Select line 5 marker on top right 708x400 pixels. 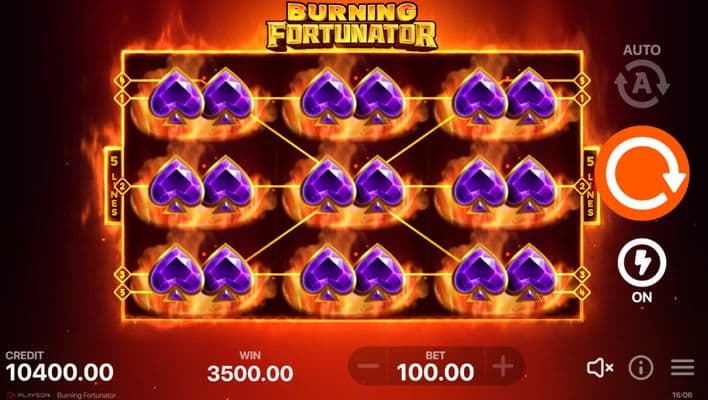(x=582, y=81)
